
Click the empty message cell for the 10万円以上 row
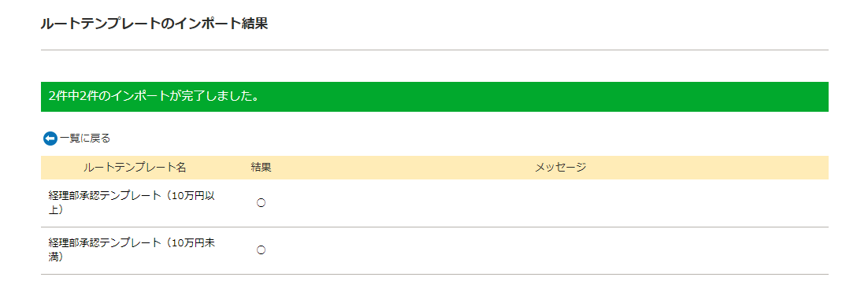pos(560,203)
